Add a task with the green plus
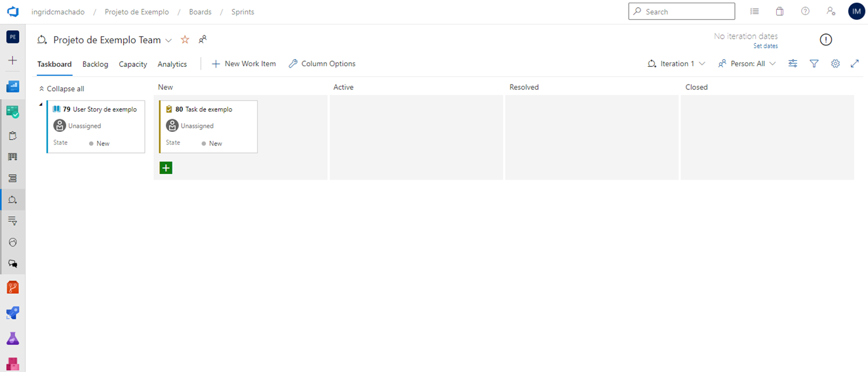Image resolution: width=868 pixels, height=372 pixels. [x=166, y=168]
